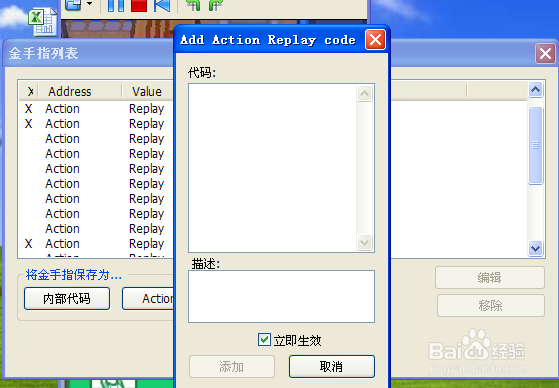
Task: Click the 取消 cancel button
Action: (x=332, y=366)
